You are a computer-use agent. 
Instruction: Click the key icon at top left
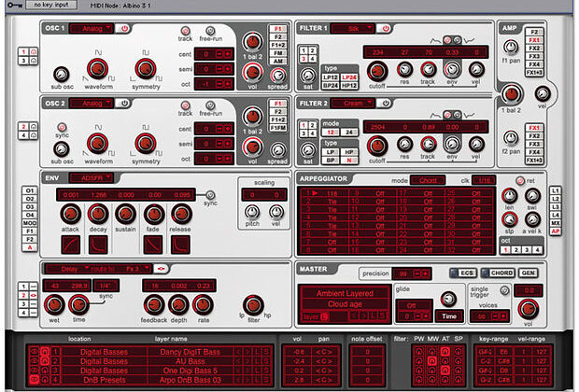point(15,6)
